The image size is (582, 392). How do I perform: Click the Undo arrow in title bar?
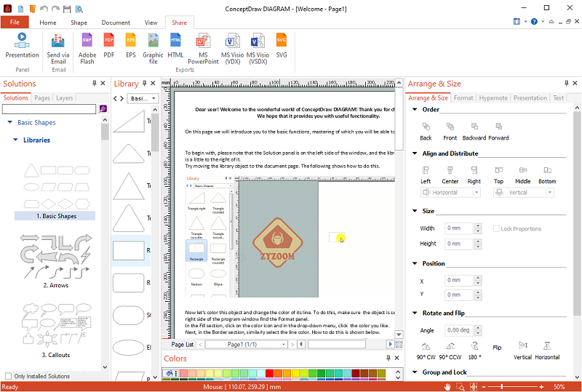[44, 9]
